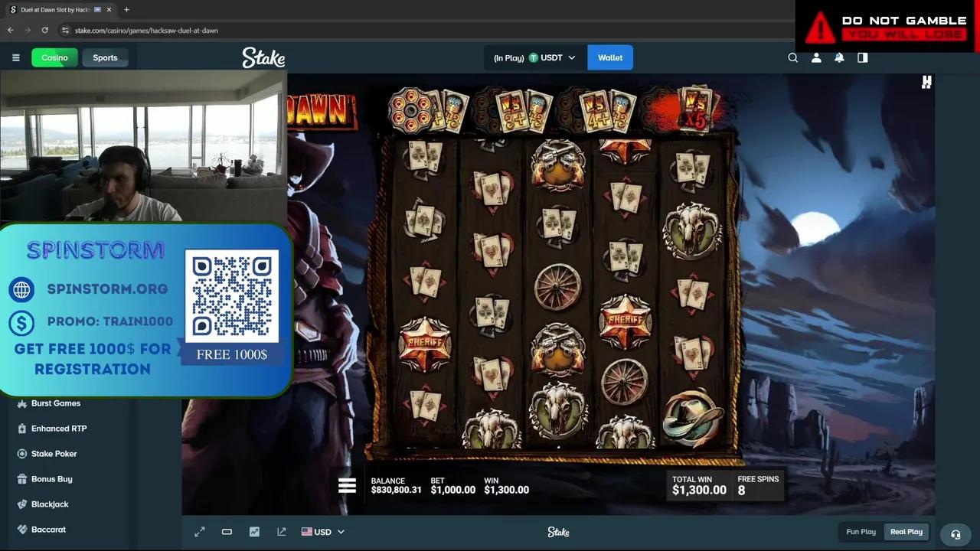Open the Wallet button
The width and height of the screenshot is (980, 551).
click(610, 57)
